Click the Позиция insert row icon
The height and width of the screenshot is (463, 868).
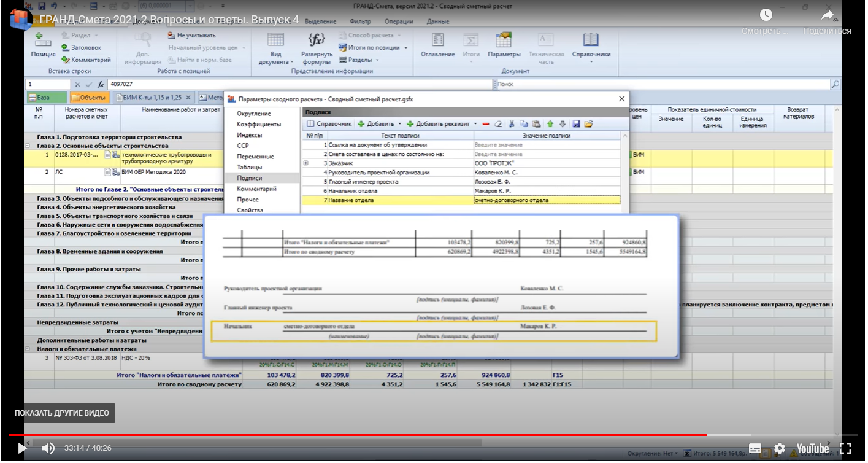coord(42,41)
